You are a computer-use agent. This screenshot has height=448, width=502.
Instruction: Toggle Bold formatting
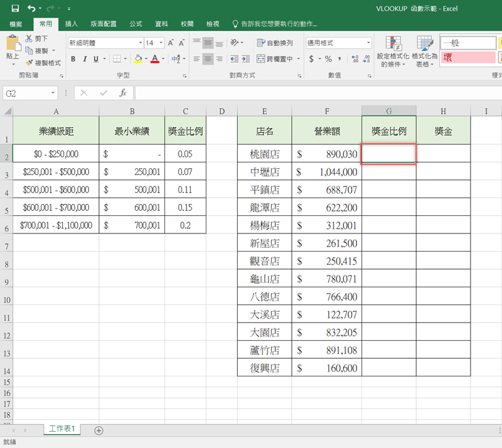point(73,59)
